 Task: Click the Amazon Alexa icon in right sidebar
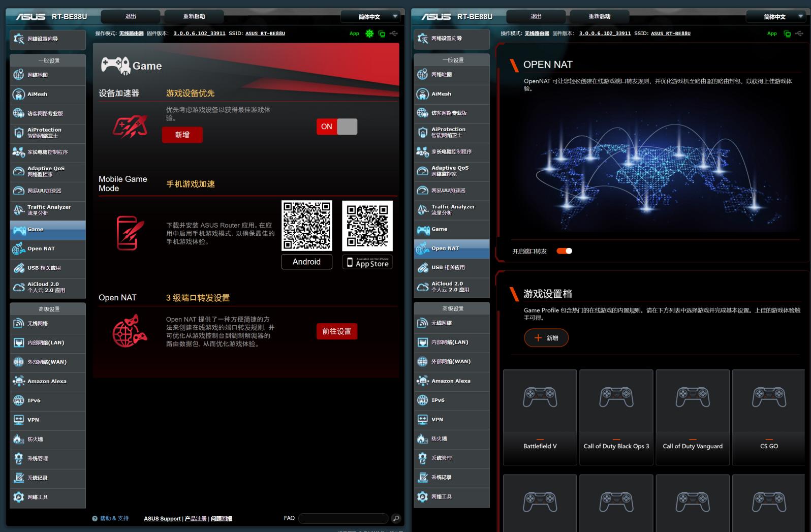[x=422, y=381]
